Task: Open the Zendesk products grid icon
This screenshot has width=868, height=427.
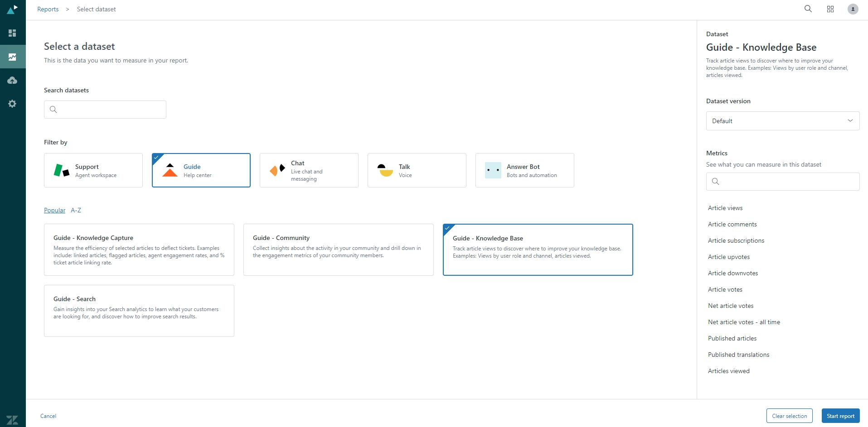Action: 830,9
